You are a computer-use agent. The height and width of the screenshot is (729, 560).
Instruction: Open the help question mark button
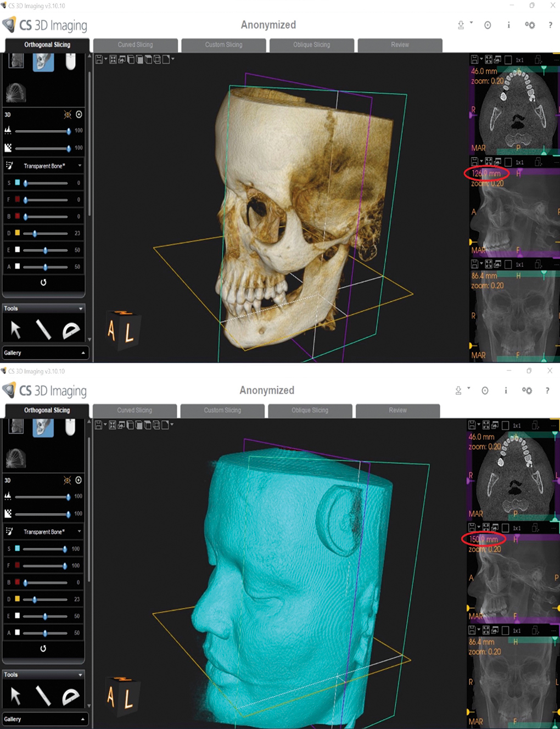click(x=550, y=24)
